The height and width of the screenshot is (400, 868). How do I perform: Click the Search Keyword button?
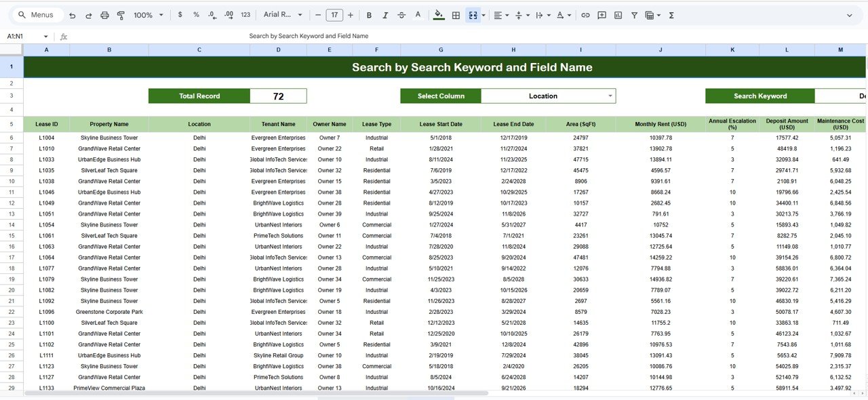click(x=759, y=96)
